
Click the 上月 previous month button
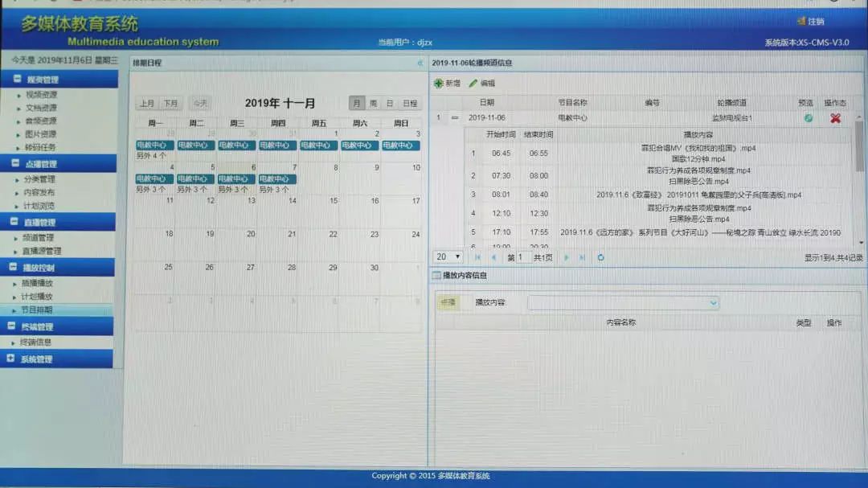click(x=147, y=103)
